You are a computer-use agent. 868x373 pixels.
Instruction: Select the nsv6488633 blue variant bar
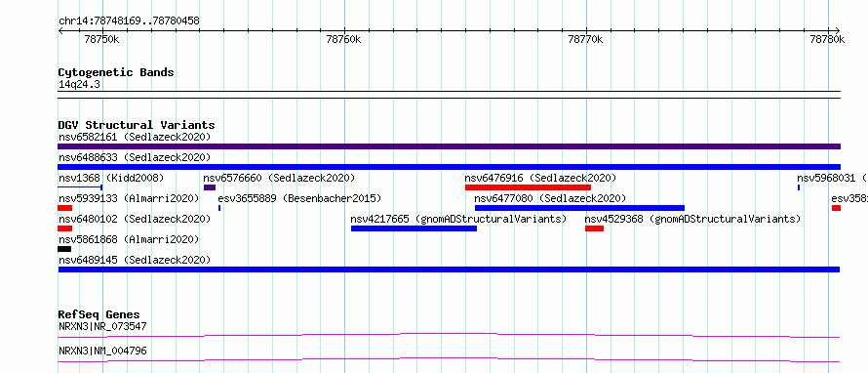coord(449,167)
